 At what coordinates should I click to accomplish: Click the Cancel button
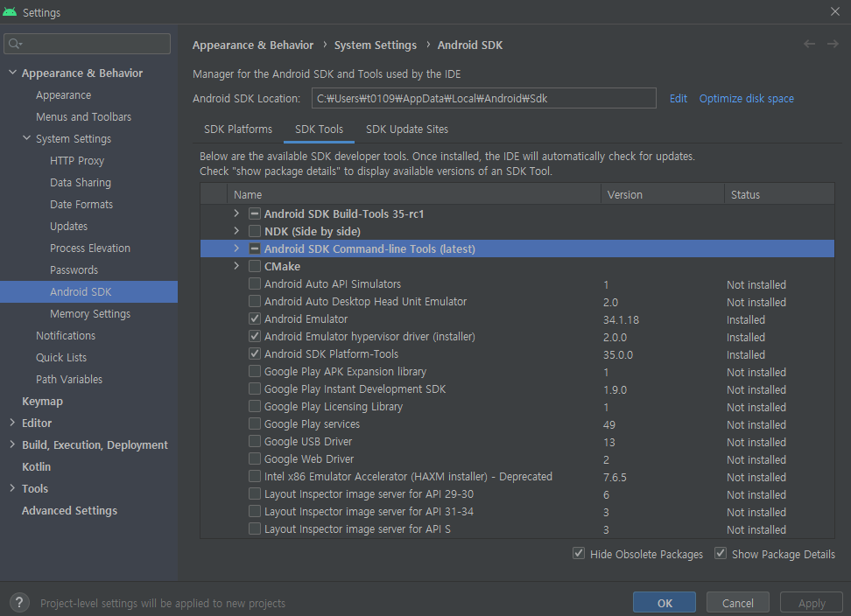pos(737,603)
